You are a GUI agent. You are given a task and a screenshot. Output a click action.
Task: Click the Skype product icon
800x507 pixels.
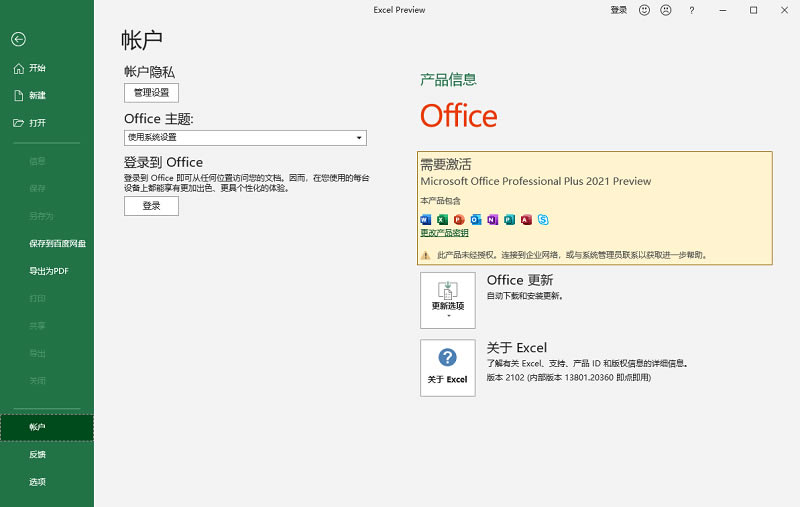tap(543, 219)
